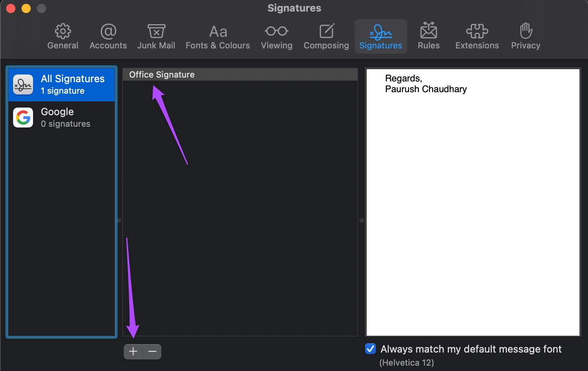Show the Viewing preferences

[x=276, y=37]
